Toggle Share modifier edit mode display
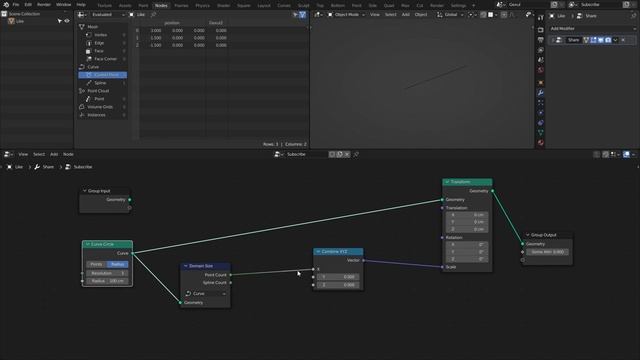Screen dimensions: 640x360 pyautogui.click(x=593, y=40)
